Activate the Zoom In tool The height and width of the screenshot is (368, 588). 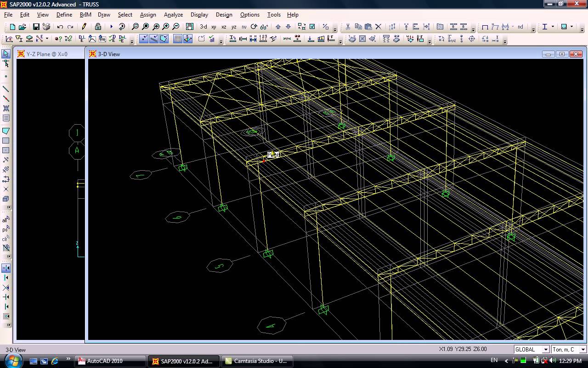[x=166, y=26]
